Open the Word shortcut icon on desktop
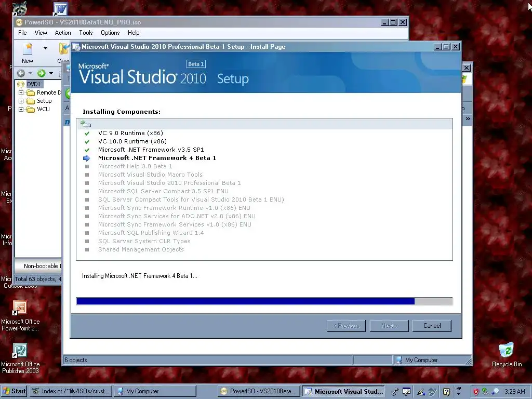The height and width of the screenshot is (399, 532). pos(60,9)
